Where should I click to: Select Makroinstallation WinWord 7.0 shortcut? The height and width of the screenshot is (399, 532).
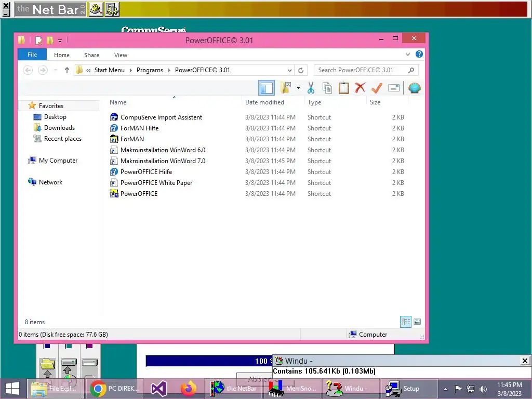point(163,161)
